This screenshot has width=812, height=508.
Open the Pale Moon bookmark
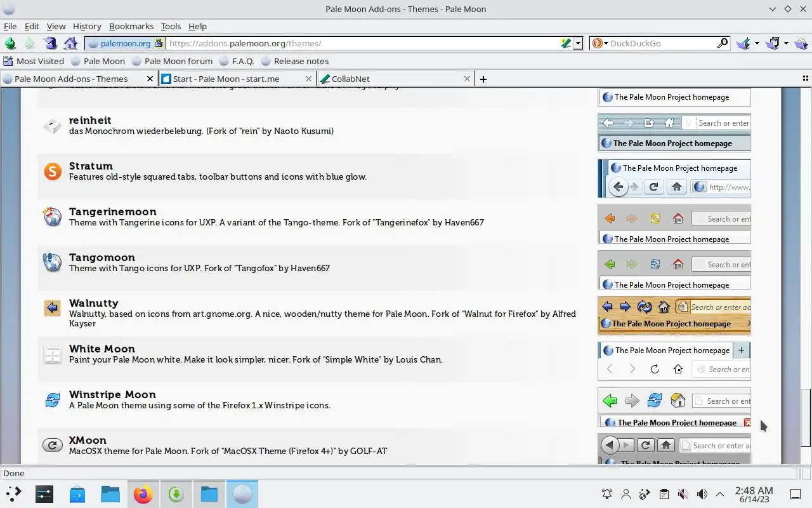pyautogui.click(x=98, y=61)
